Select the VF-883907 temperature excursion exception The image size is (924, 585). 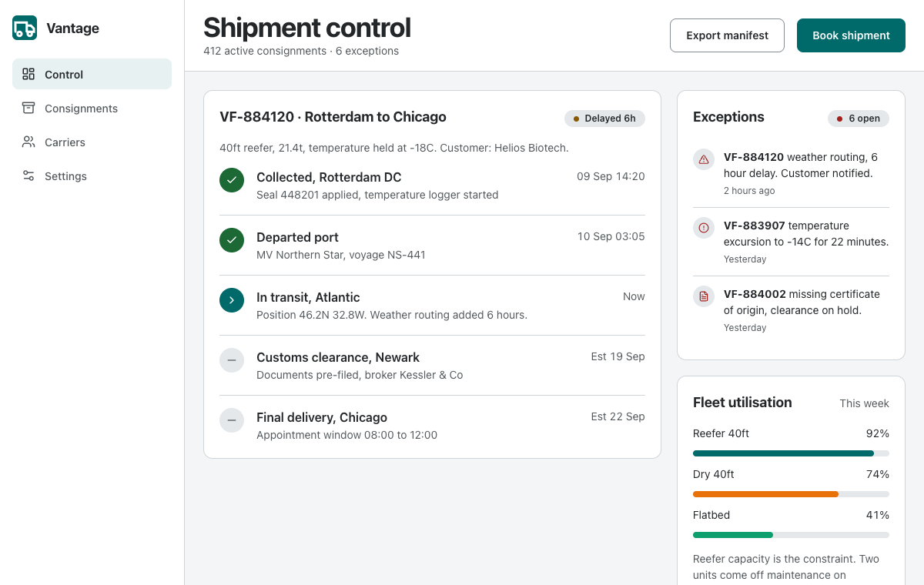tap(791, 242)
